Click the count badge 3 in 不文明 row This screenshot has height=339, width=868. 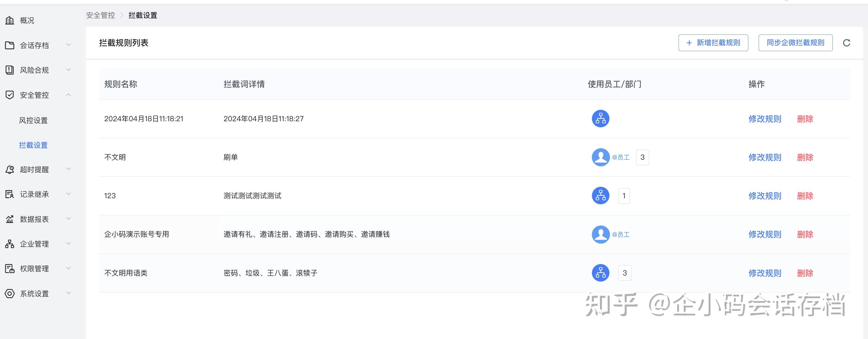[642, 157]
